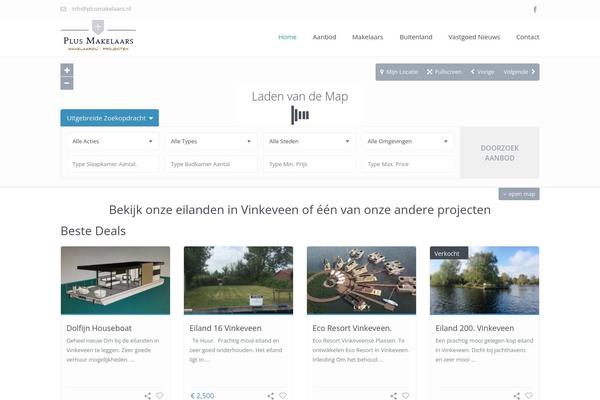Screen dimensions: 600x400
Task: Click the Dolfijn Houseboat thumbnail image
Action: pyautogui.click(x=115, y=281)
